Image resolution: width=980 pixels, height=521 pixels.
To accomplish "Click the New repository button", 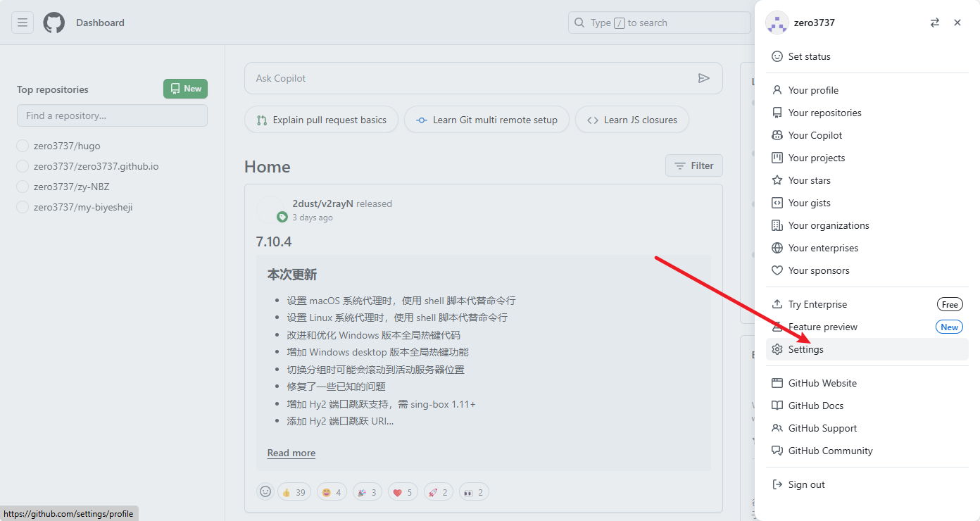I will point(185,89).
